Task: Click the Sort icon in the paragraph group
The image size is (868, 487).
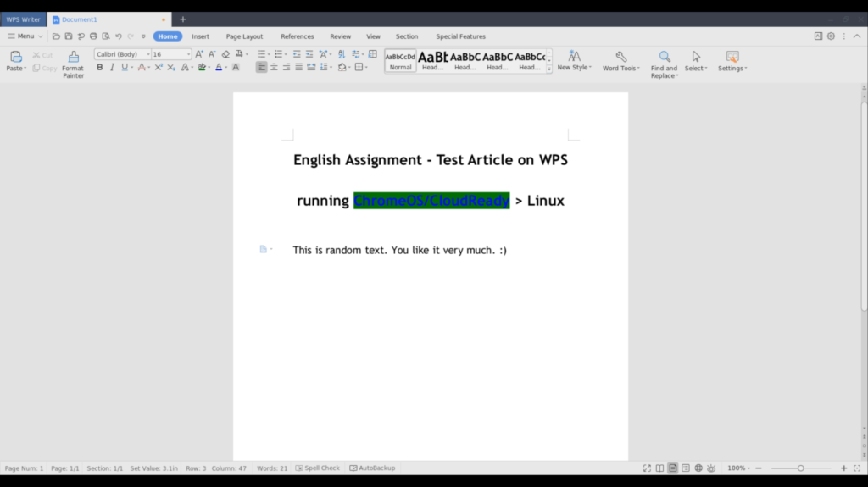Action: (x=342, y=54)
